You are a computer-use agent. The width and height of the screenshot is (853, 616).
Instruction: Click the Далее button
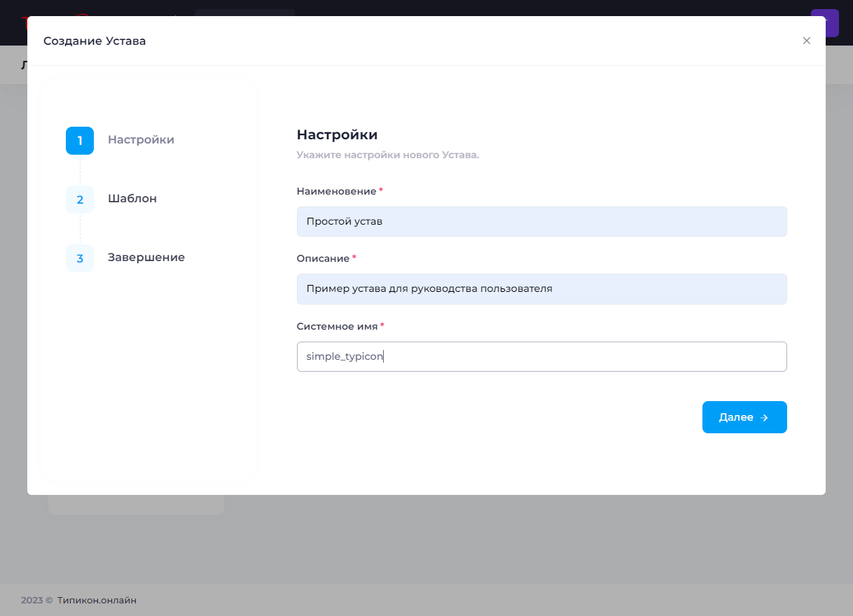click(x=744, y=417)
